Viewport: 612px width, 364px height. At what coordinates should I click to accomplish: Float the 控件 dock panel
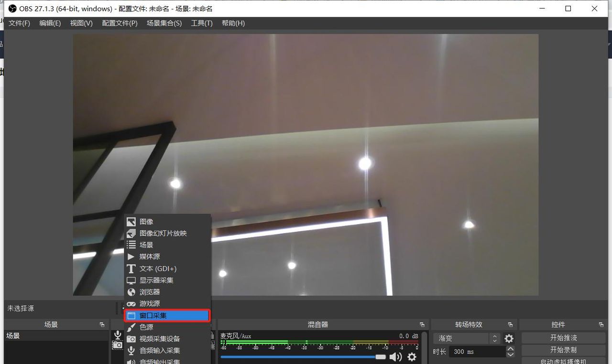point(601,325)
